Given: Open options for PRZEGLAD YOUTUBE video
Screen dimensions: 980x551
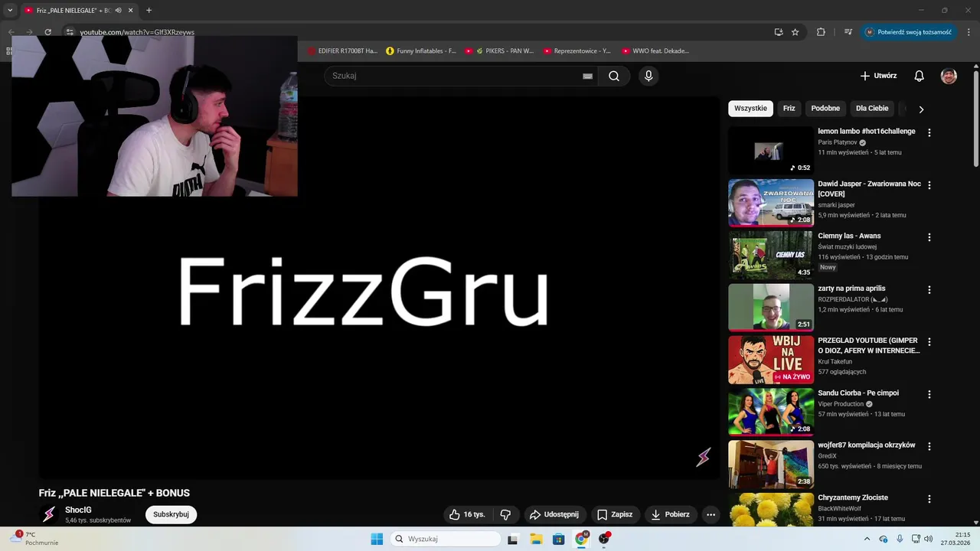Looking at the screenshot, I should tap(929, 342).
